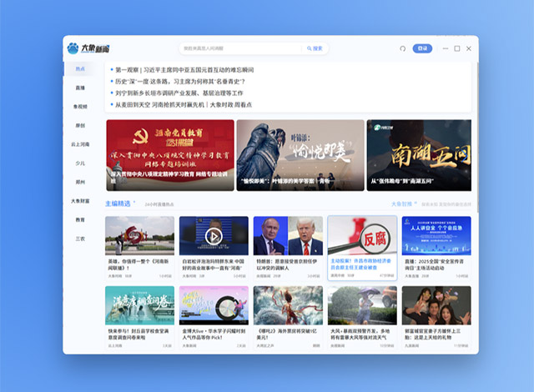This screenshot has height=392, width=534.
Task: Click the magnifier 搜索 search button
Action: (x=315, y=48)
